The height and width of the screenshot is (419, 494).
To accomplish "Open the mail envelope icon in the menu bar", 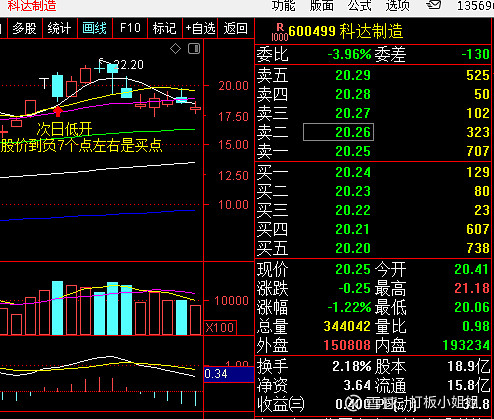I will [434, 5].
